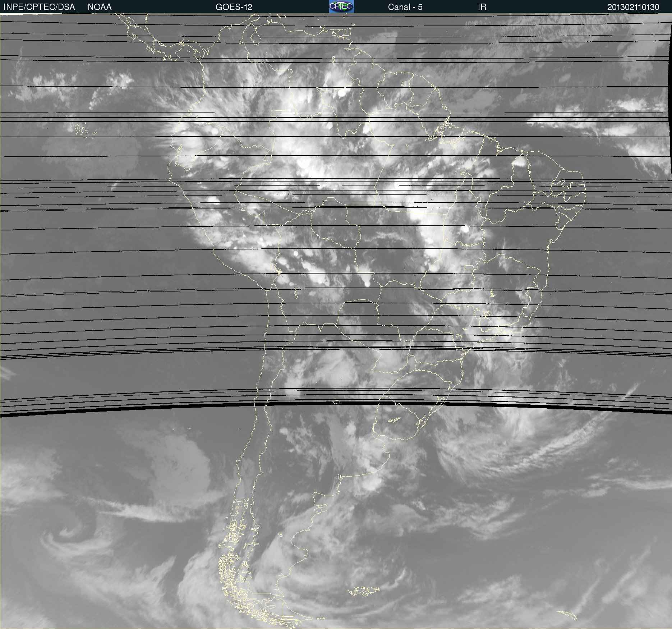Click the NOAA label in the header
Image resolution: width=672 pixels, height=629 pixels.
100,7
